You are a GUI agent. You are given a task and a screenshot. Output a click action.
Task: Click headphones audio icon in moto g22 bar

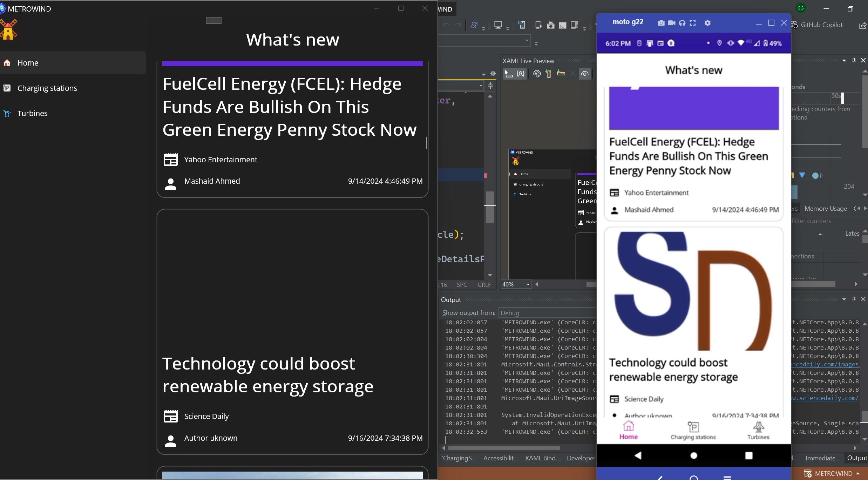coord(682,23)
